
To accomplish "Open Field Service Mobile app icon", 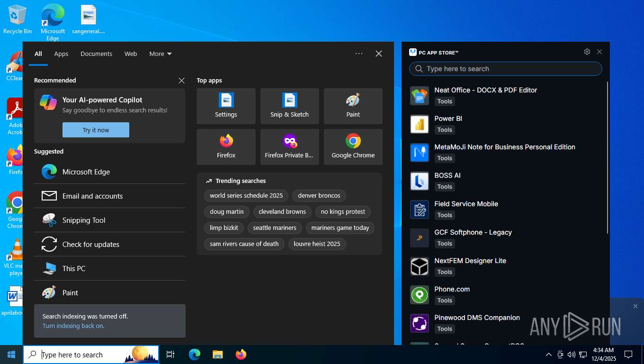I will pyautogui.click(x=420, y=209).
